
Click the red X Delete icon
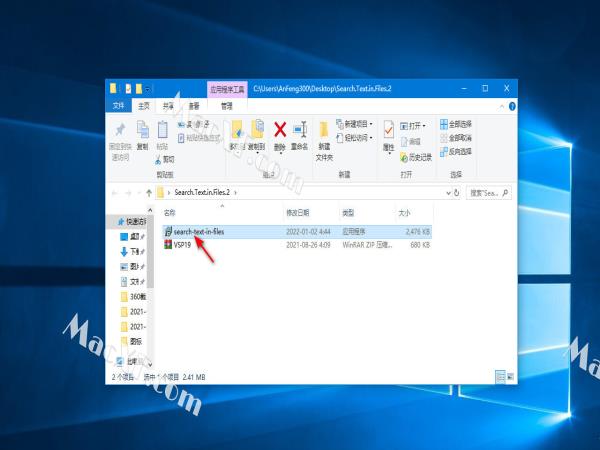[280, 129]
